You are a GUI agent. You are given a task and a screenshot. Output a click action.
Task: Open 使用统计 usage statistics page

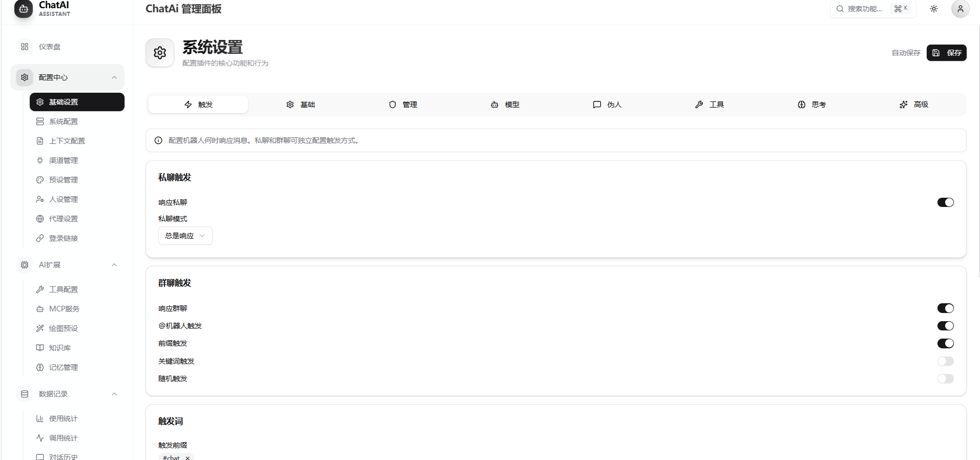63,419
